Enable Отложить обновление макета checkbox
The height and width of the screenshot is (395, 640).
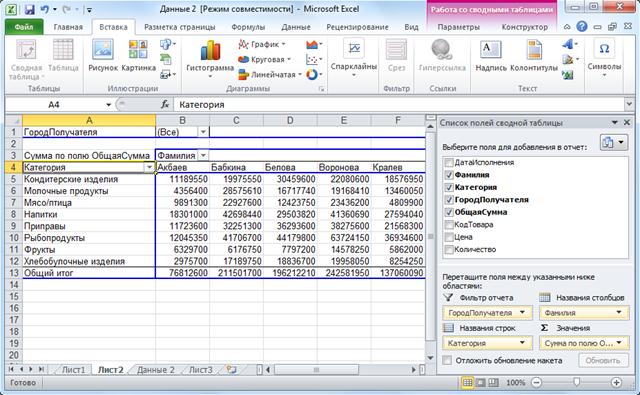[448, 360]
